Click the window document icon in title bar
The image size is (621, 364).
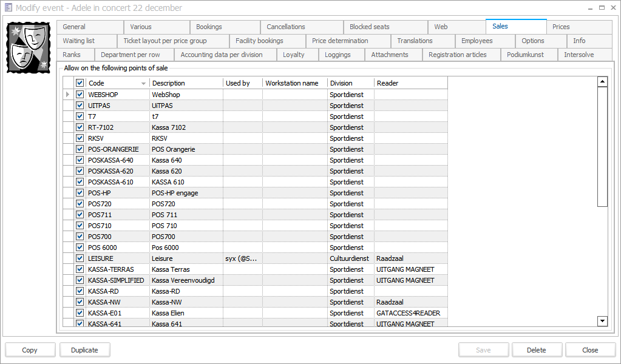point(8,8)
